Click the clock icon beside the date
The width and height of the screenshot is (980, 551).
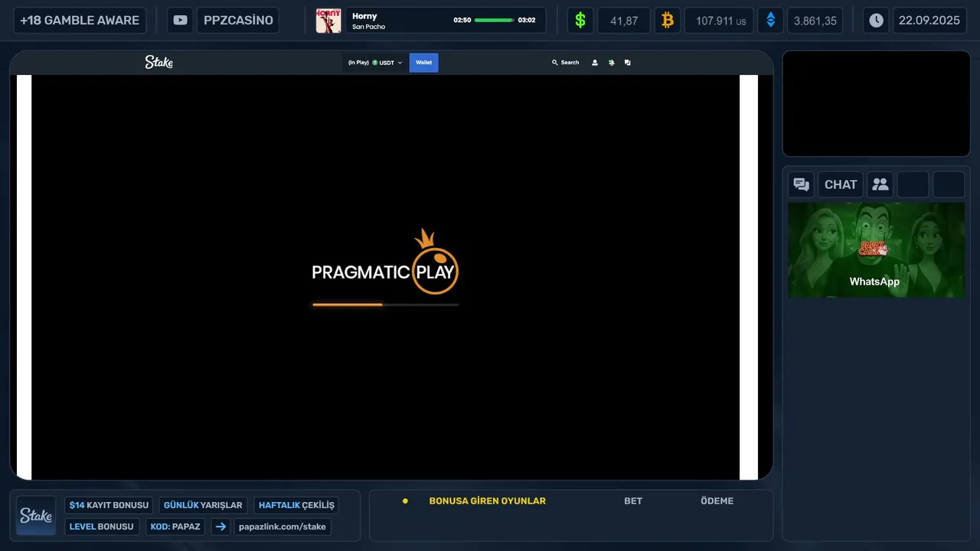click(x=876, y=21)
